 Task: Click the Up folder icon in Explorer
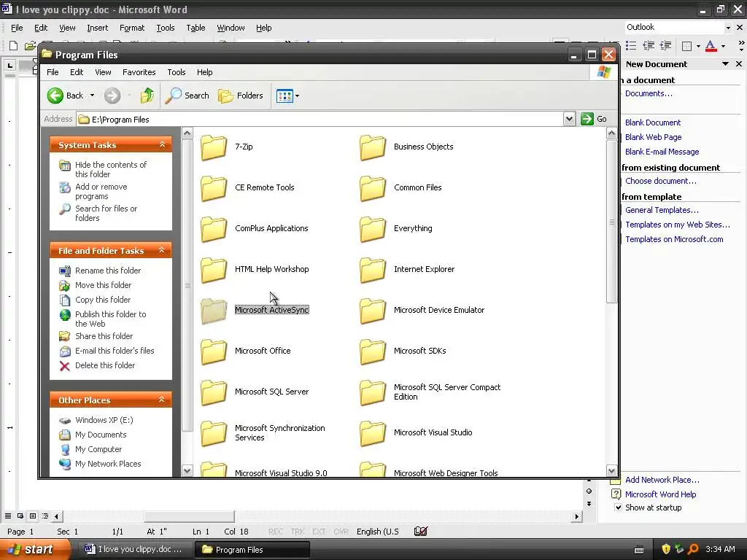[147, 96]
